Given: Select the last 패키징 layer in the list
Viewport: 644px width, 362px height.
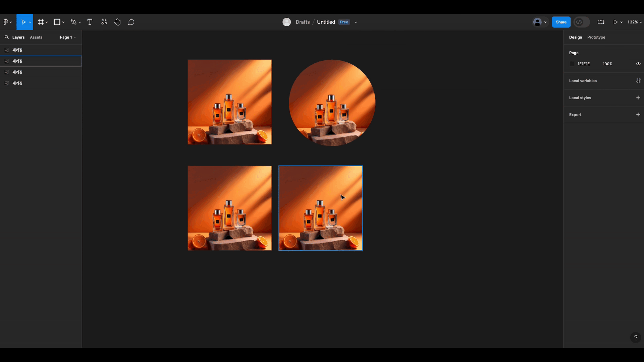Looking at the screenshot, I should [x=41, y=83].
